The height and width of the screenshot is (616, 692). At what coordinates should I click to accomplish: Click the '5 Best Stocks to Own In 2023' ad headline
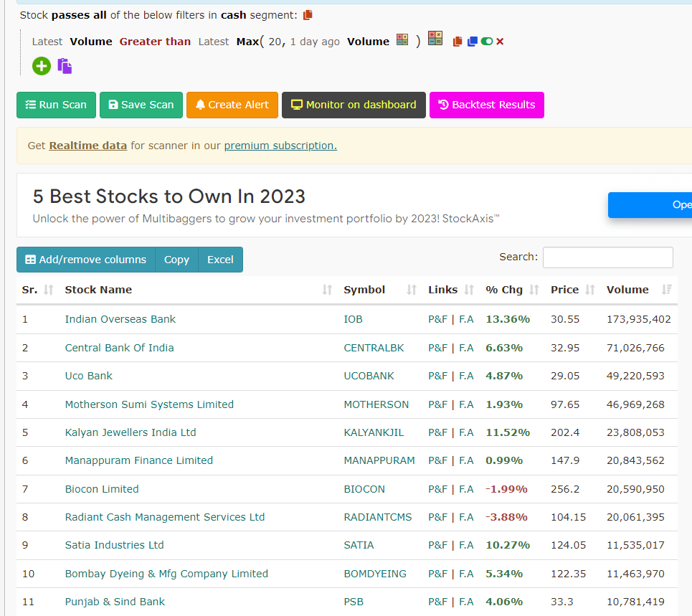click(169, 196)
